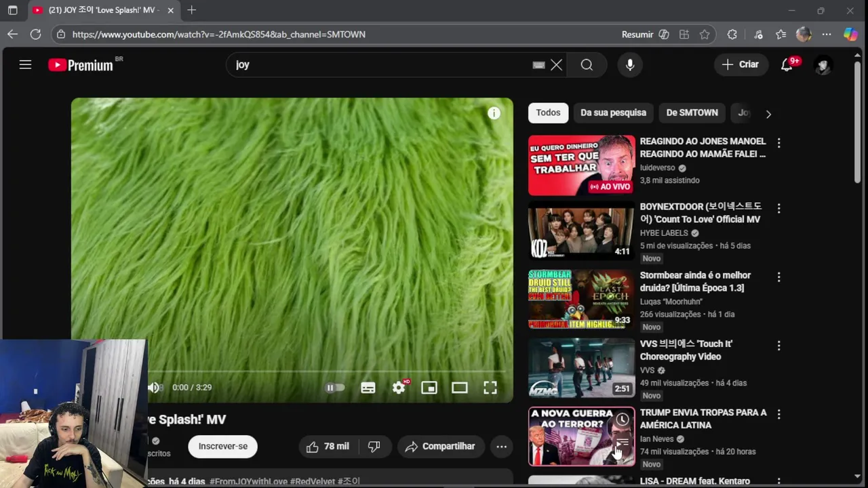
Task: Toggle autoplay switch in player
Action: pyautogui.click(x=335, y=388)
